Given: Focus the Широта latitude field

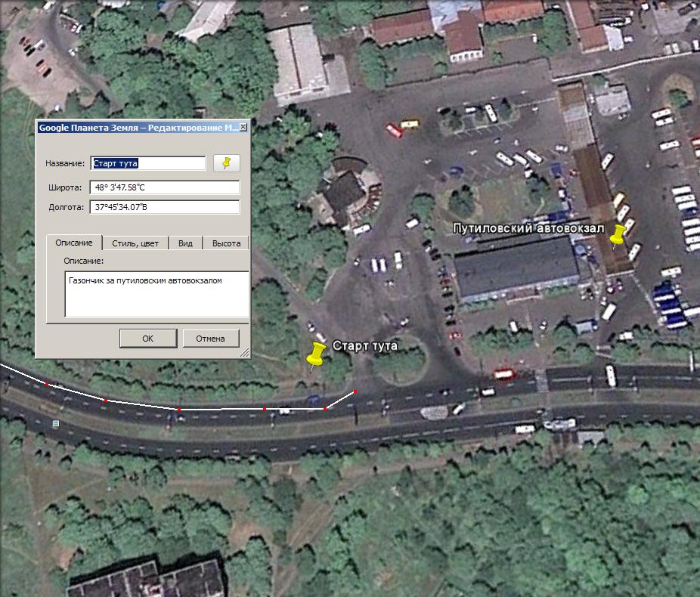Looking at the screenshot, I should pos(165,187).
